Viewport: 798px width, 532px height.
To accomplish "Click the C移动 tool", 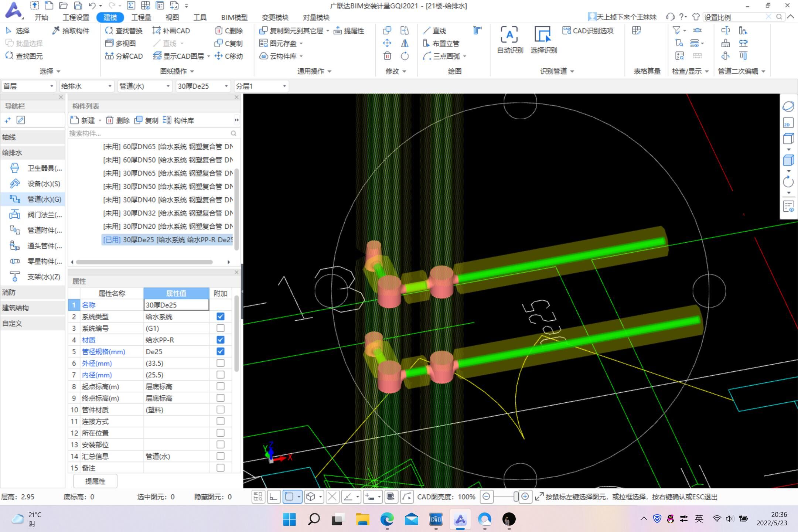I will click(229, 56).
